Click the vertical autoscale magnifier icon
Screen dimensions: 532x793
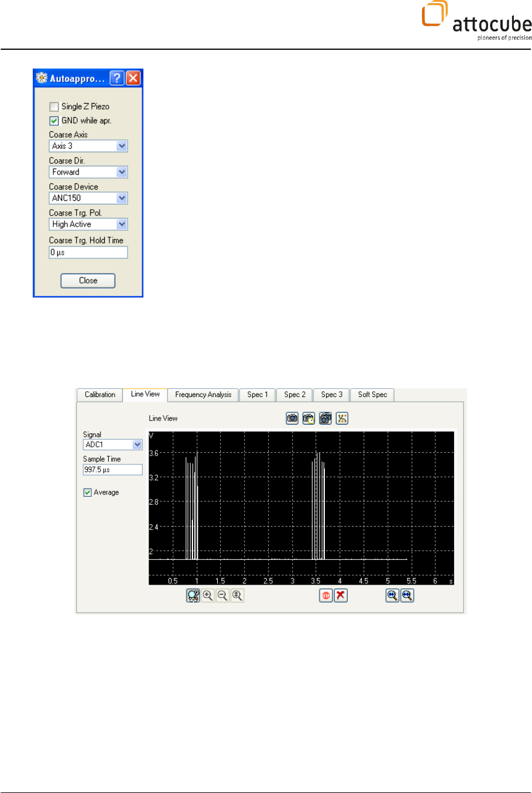click(x=237, y=596)
